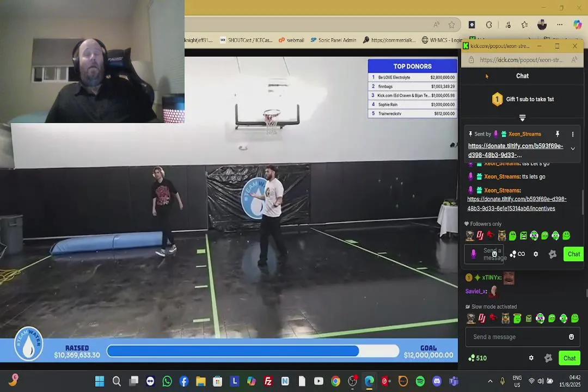Click lower green Chat send button
Screen dimensions: 588x392
pyautogui.click(x=569, y=358)
